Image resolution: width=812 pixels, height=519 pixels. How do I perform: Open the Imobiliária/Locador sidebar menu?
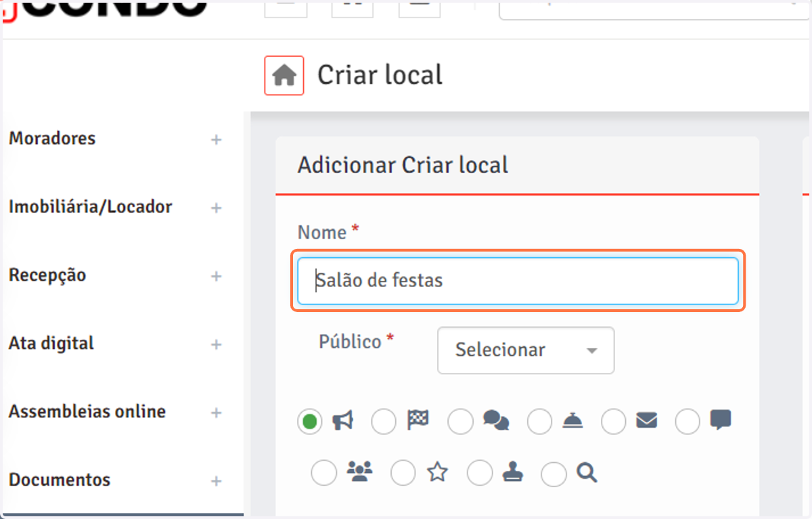click(x=90, y=207)
